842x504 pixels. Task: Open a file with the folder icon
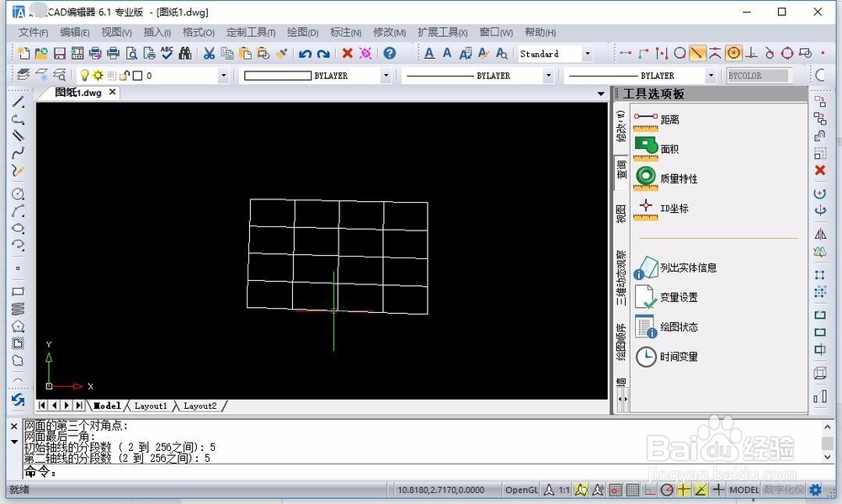click(41, 53)
